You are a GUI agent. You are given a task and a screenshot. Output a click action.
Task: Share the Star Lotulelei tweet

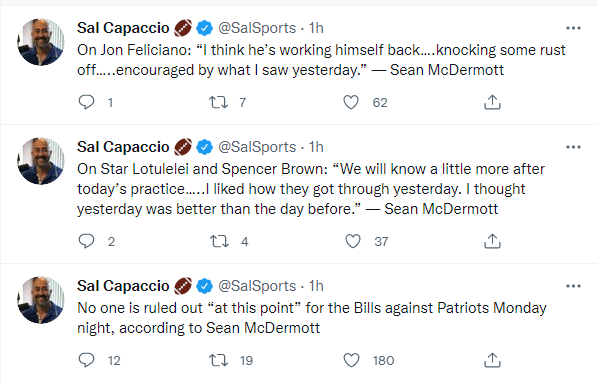point(492,241)
